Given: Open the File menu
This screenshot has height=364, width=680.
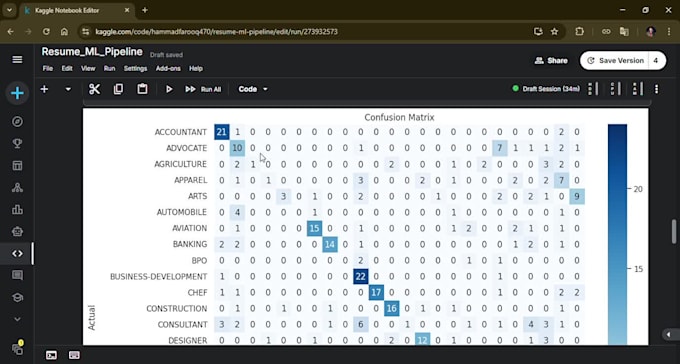Looking at the screenshot, I should (x=48, y=69).
